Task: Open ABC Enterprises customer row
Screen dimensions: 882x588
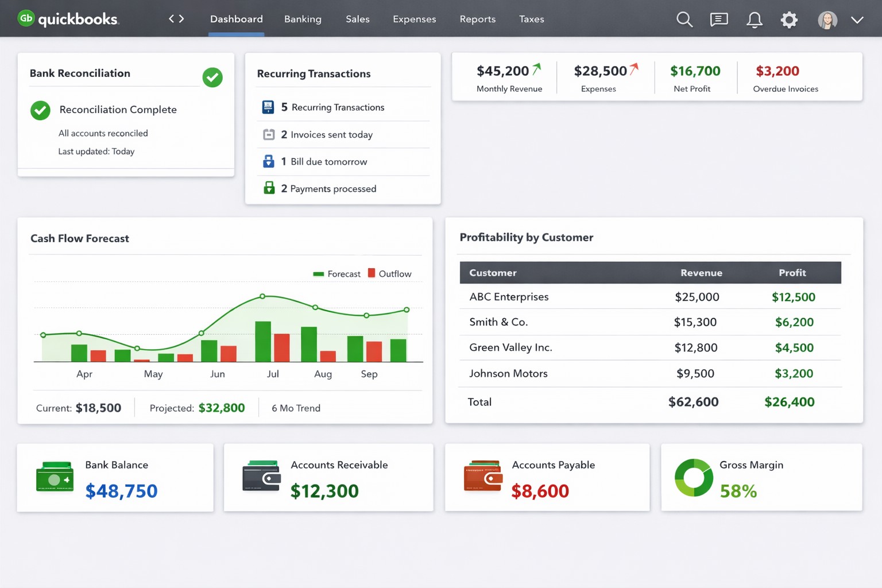Action: [x=509, y=297]
